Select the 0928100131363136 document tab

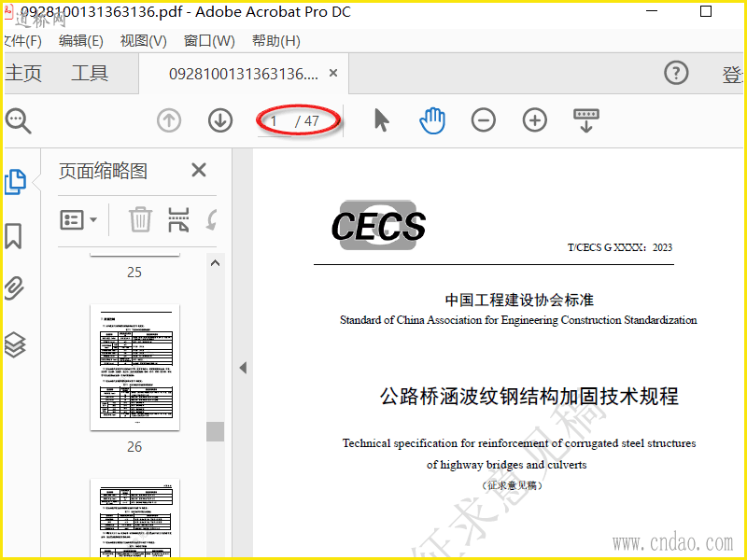tap(244, 74)
